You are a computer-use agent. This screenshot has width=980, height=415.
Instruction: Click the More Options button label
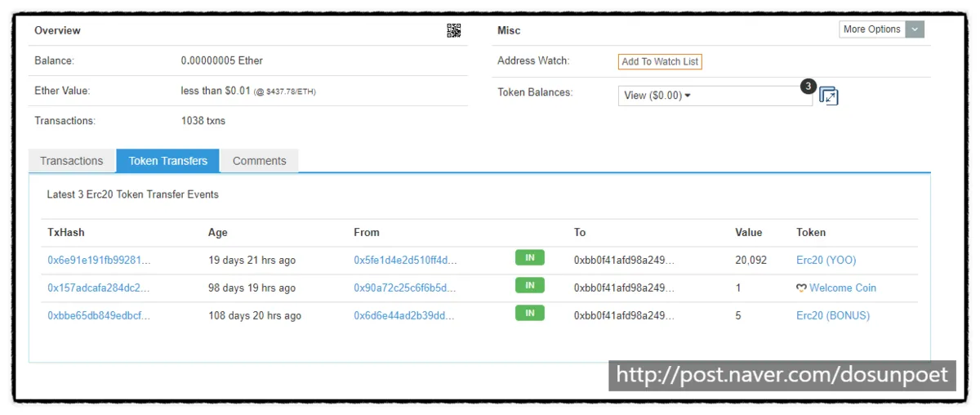pyautogui.click(x=872, y=29)
